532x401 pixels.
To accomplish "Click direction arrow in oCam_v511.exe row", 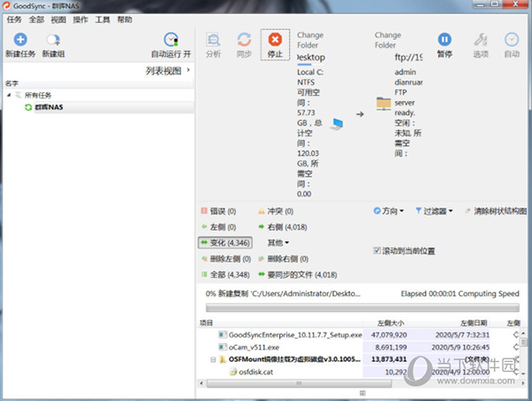I will [515, 347].
